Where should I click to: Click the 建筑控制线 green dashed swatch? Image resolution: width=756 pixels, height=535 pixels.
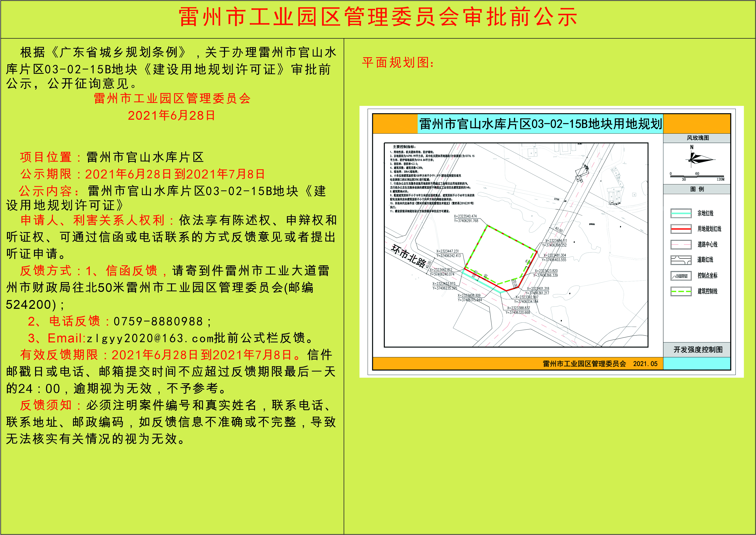click(681, 291)
